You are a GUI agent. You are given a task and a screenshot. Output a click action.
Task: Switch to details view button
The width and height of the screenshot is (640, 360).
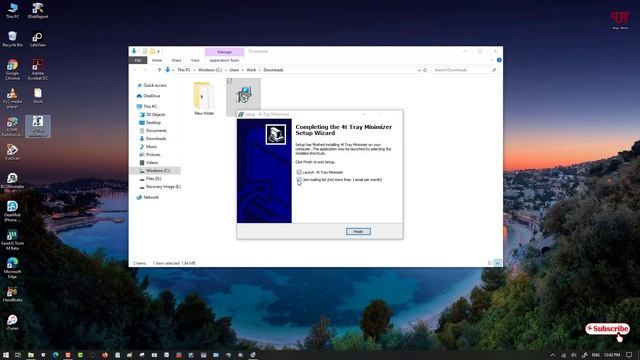[x=490, y=263]
